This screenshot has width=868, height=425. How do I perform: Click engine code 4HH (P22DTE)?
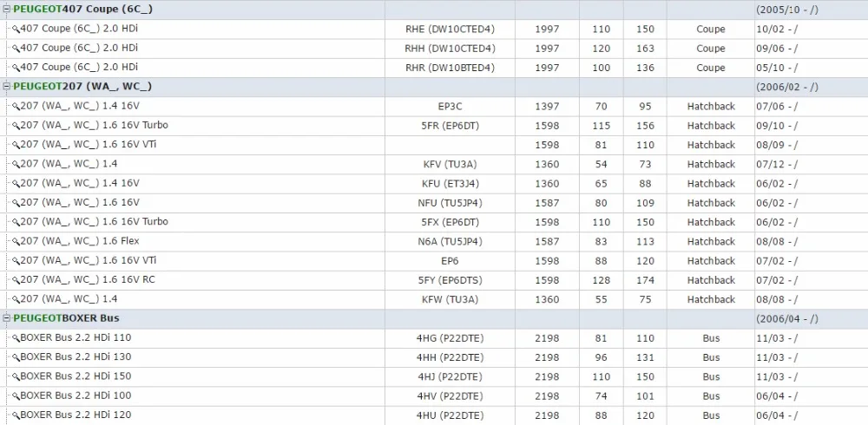[x=450, y=357]
